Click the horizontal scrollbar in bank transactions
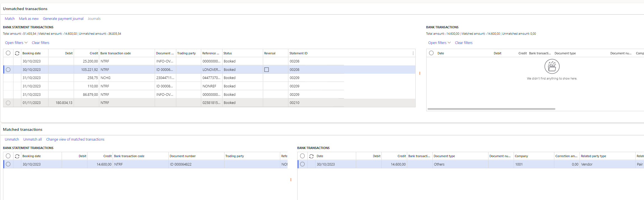 (x=491, y=109)
